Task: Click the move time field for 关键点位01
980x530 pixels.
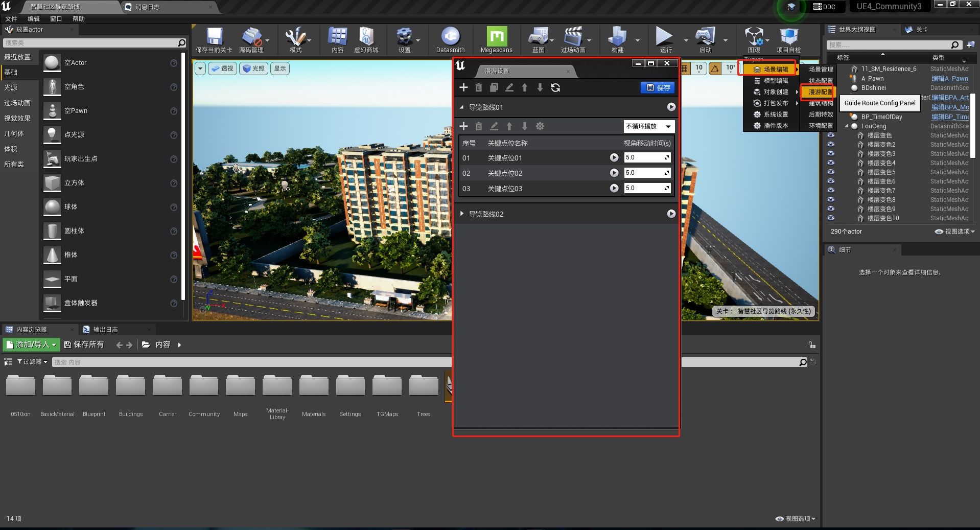Action: [643, 158]
